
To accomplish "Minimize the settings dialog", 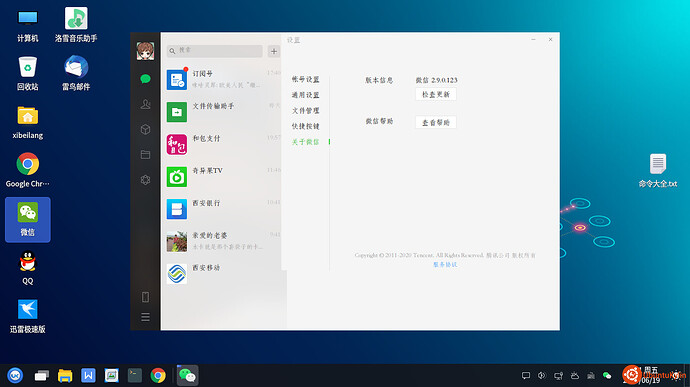I will click(x=533, y=40).
